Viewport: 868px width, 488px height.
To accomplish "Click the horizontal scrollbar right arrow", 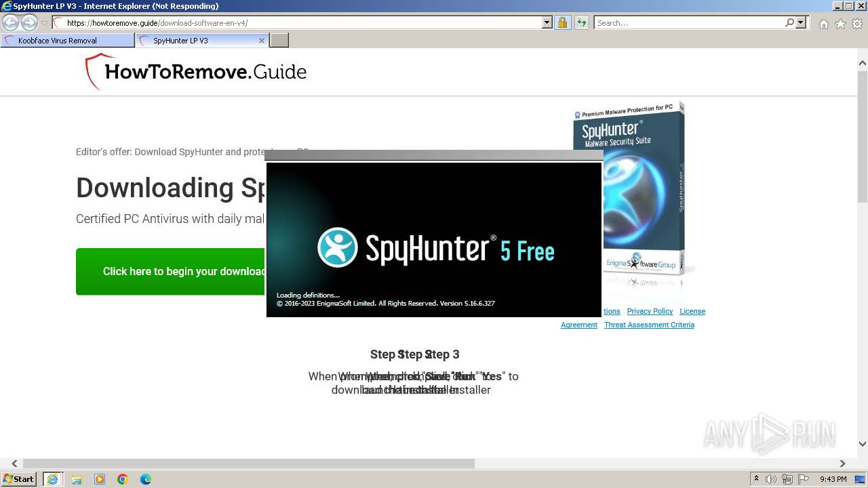I will point(842,464).
